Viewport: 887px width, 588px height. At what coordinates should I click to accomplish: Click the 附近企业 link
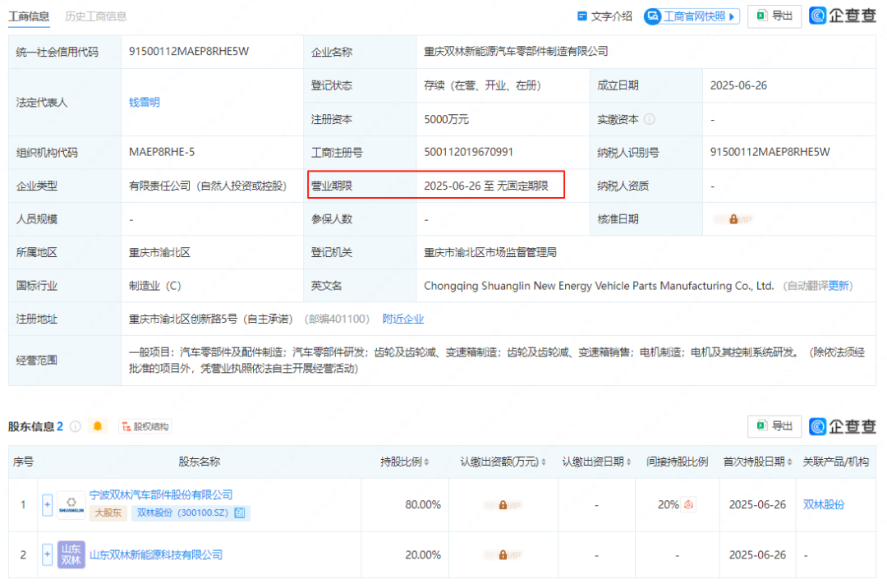pos(403,319)
